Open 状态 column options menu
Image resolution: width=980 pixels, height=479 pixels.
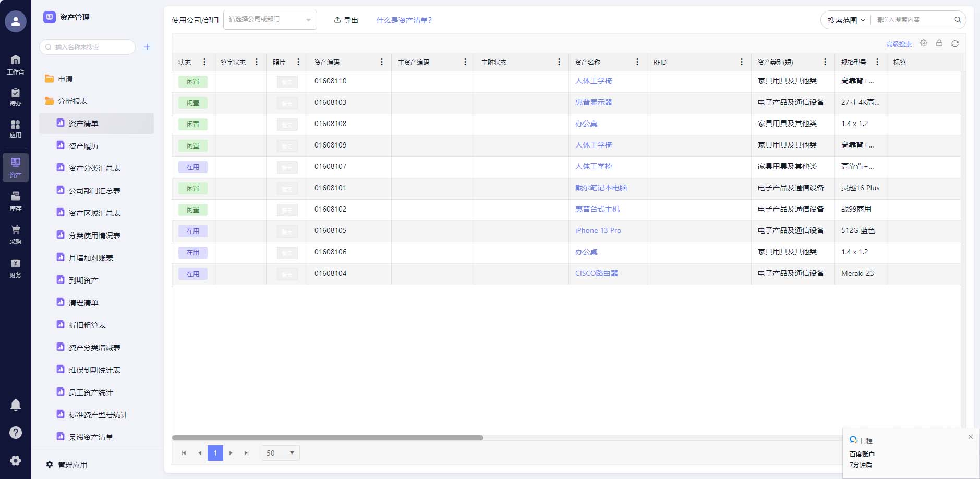[x=204, y=62]
